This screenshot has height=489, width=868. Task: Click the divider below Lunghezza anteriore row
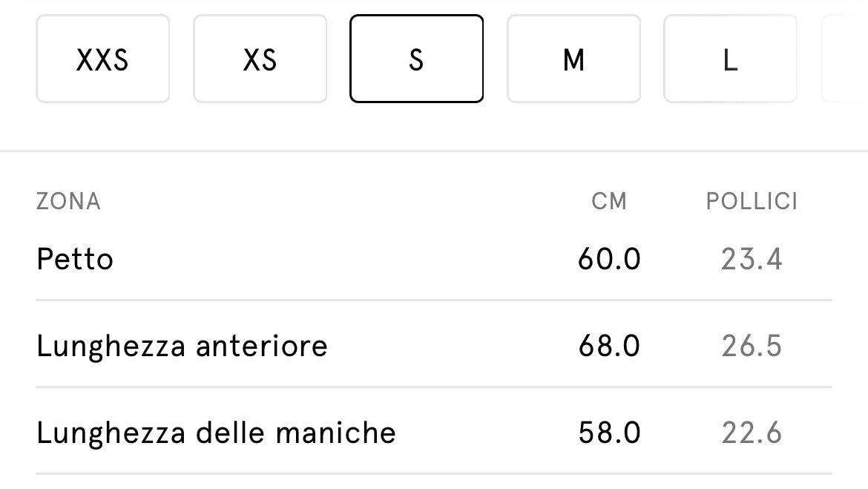(x=434, y=387)
